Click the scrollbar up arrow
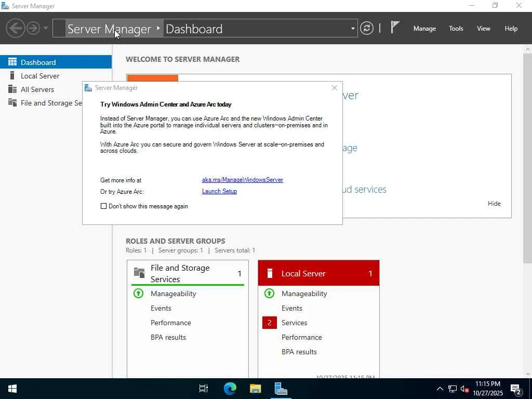 tap(528, 49)
